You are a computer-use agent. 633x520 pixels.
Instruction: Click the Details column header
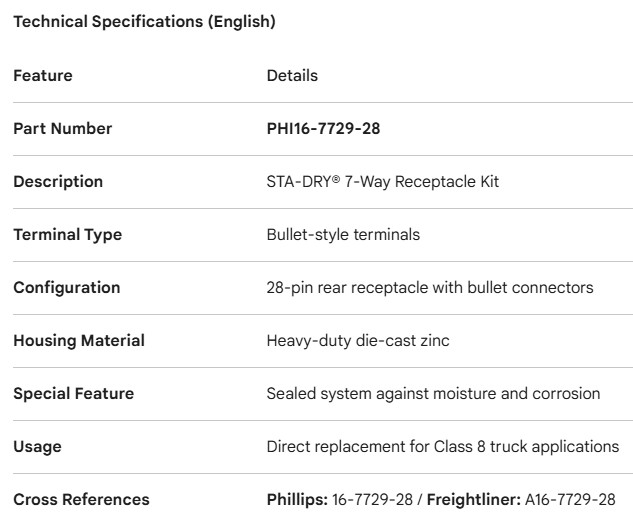pos(292,75)
